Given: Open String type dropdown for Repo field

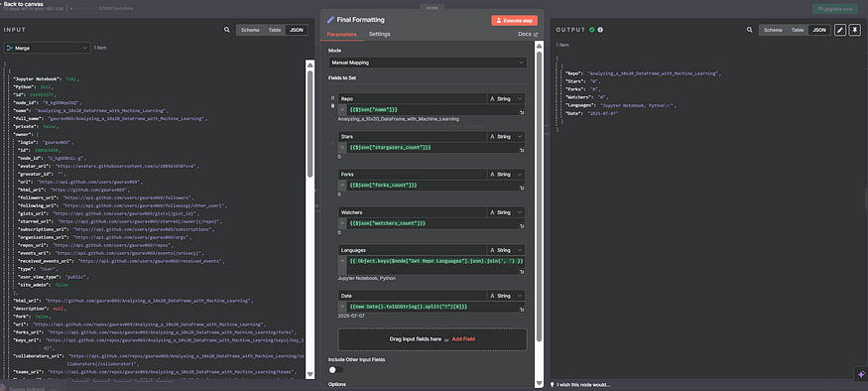Looking at the screenshot, I should coord(506,98).
